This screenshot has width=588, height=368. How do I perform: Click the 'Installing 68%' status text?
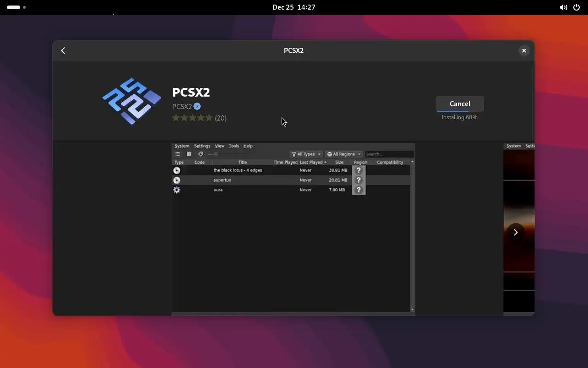pos(459,117)
